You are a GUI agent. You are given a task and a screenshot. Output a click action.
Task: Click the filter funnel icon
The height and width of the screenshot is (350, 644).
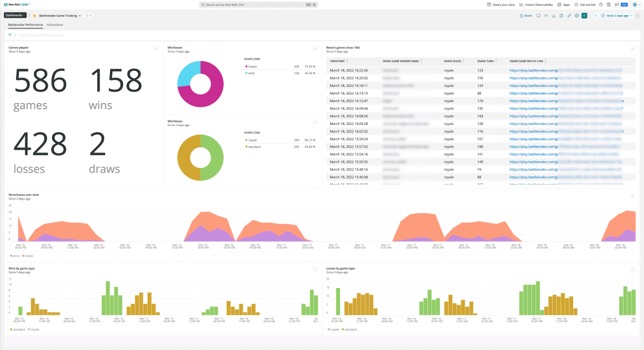click(x=10, y=35)
